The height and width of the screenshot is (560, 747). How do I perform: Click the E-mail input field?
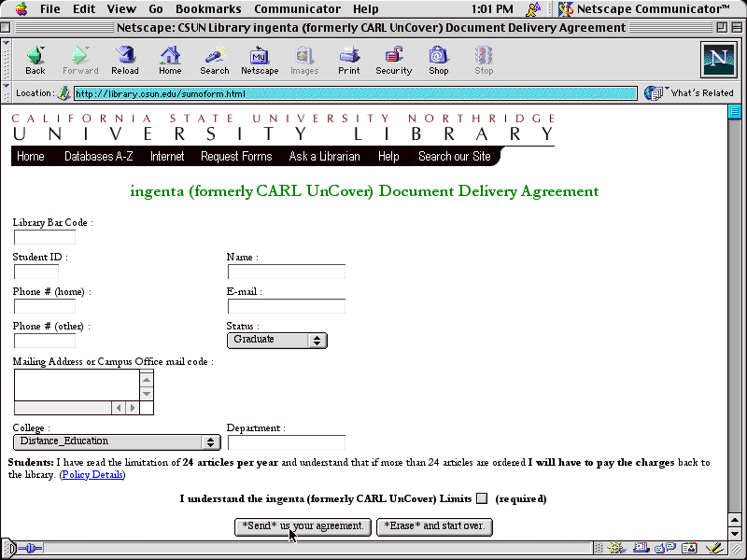pyautogui.click(x=287, y=306)
